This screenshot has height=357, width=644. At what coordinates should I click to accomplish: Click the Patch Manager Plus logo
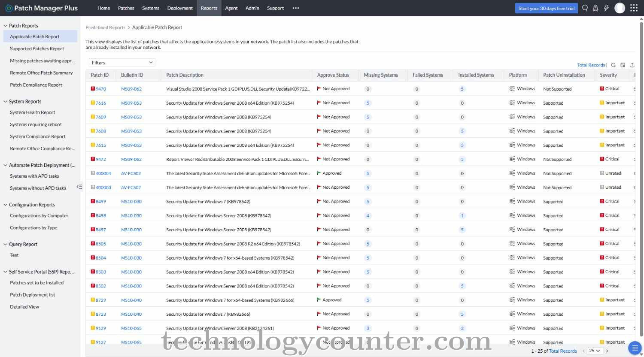tap(41, 8)
